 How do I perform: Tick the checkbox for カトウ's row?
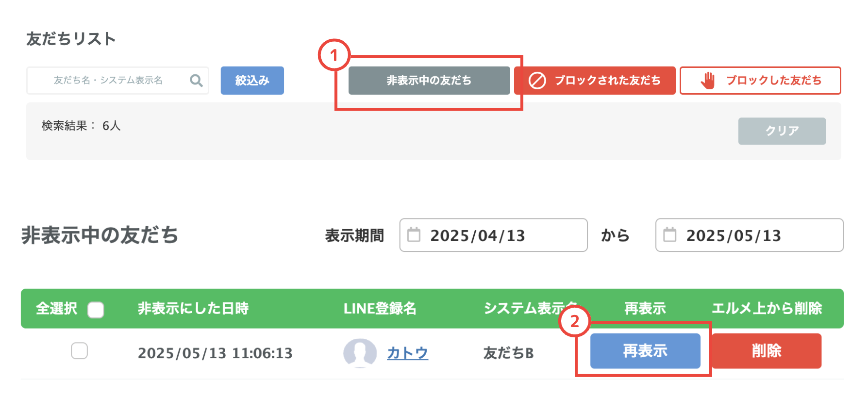click(x=79, y=351)
